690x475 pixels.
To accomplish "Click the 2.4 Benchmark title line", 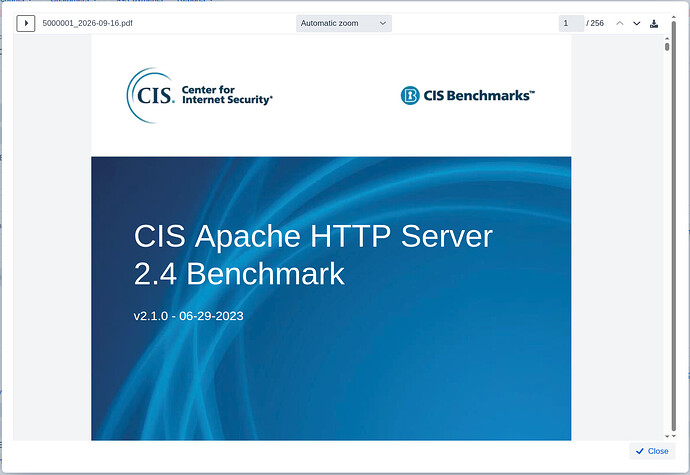I will 239,274.
